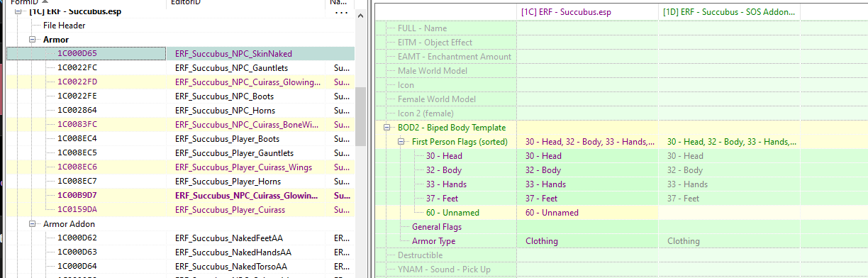Collapse the Armor group in the tree
868x278 pixels.
pyautogui.click(x=33, y=40)
